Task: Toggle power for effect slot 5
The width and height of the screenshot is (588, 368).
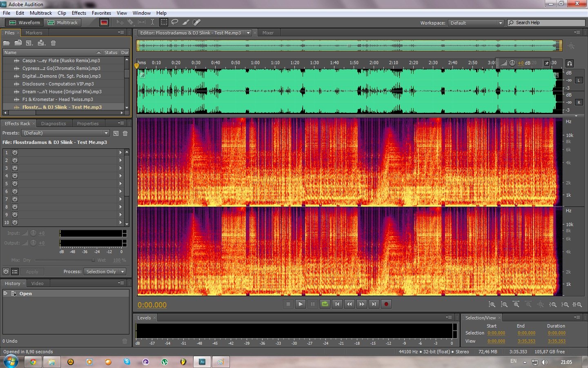Action: tap(15, 183)
